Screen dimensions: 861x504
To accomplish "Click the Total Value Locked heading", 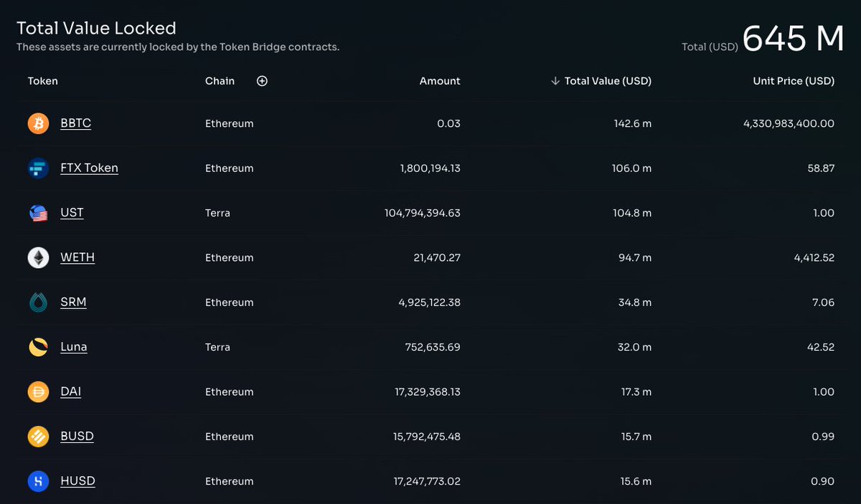I will [x=96, y=28].
